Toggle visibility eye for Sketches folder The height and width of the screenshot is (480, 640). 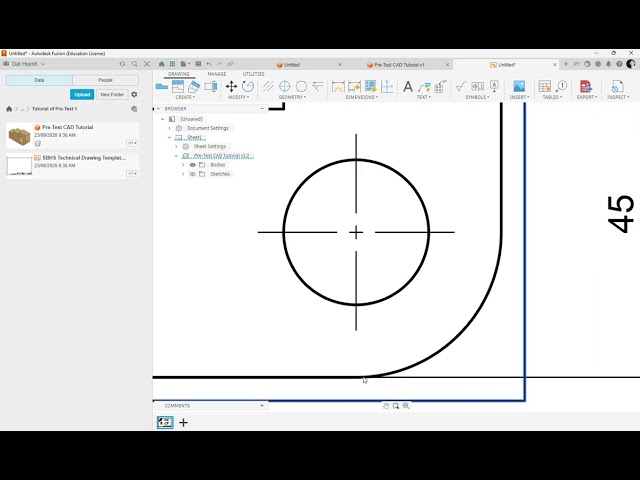[193, 174]
